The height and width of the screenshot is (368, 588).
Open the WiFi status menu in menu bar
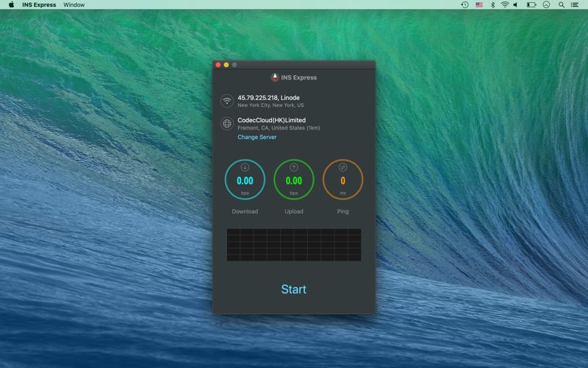pos(505,4)
